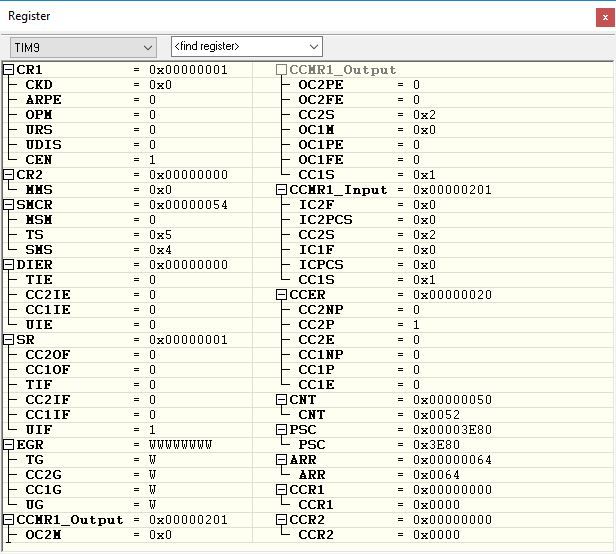Select the TIF flag row
The image size is (616, 554).
128,385
